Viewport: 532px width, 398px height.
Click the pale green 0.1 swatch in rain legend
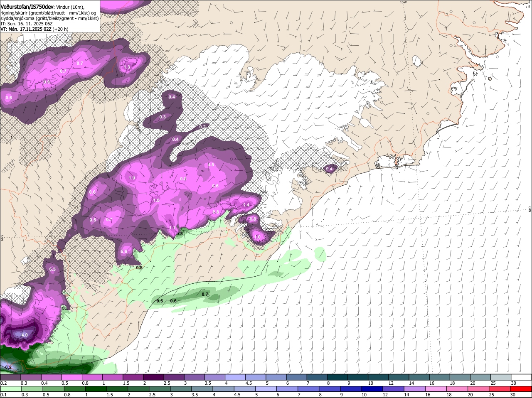pyautogui.click(x=10, y=389)
